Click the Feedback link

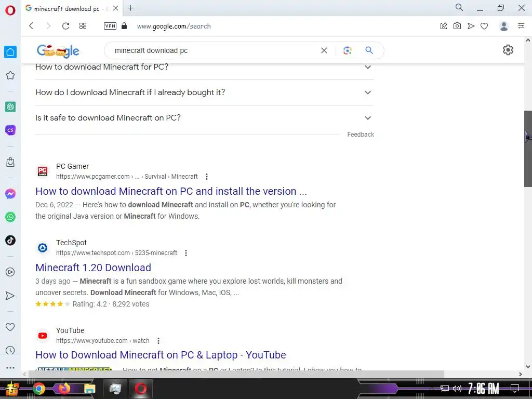(361, 135)
